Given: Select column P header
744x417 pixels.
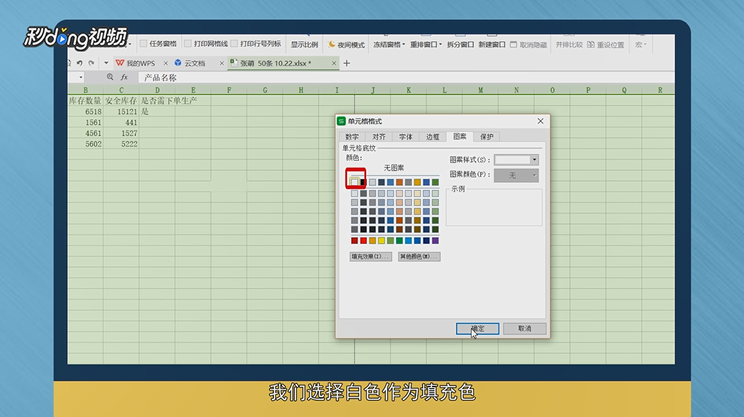Looking at the screenshot, I should pyautogui.click(x=588, y=90).
